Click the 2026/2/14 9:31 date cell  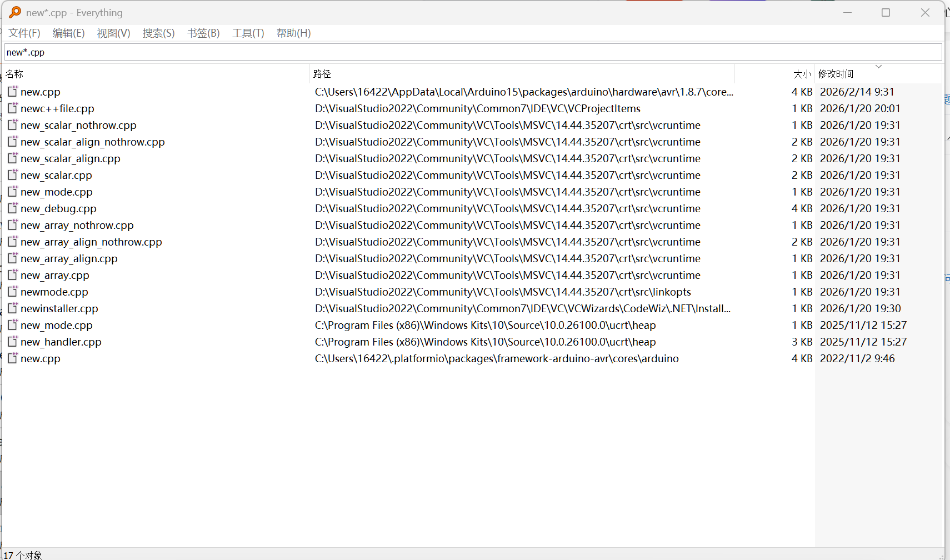pos(857,92)
